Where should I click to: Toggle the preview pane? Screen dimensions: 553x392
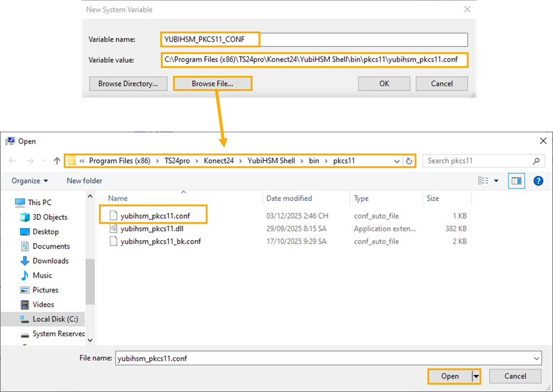[x=516, y=181]
